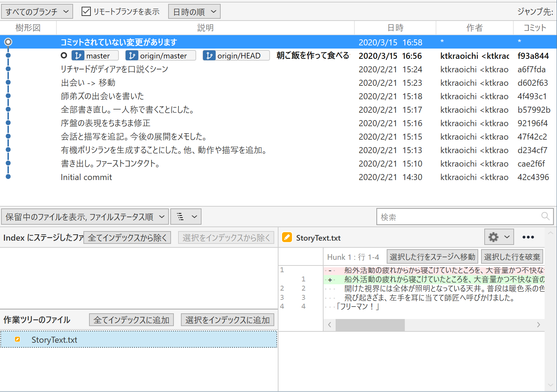
Task: Click the コミット column header
Action: pos(535,28)
